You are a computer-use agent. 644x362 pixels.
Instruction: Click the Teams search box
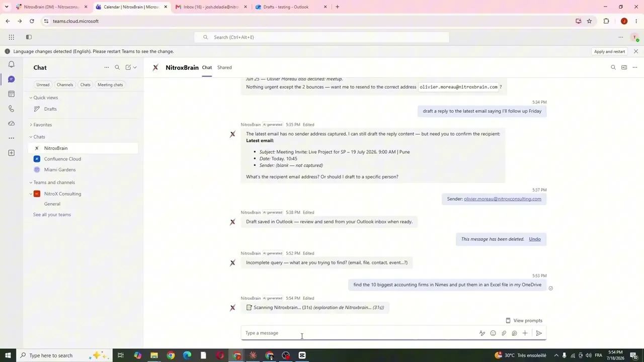click(321, 37)
